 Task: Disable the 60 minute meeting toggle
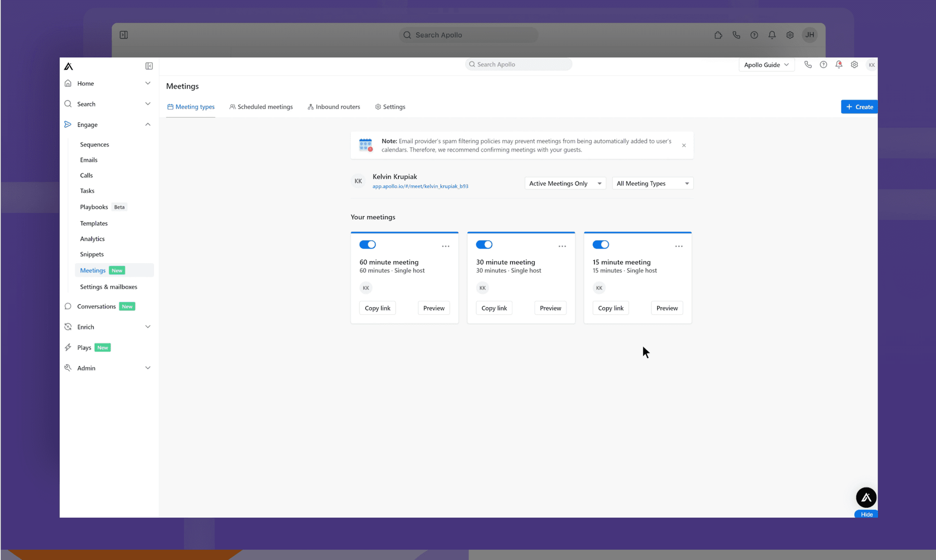point(368,245)
